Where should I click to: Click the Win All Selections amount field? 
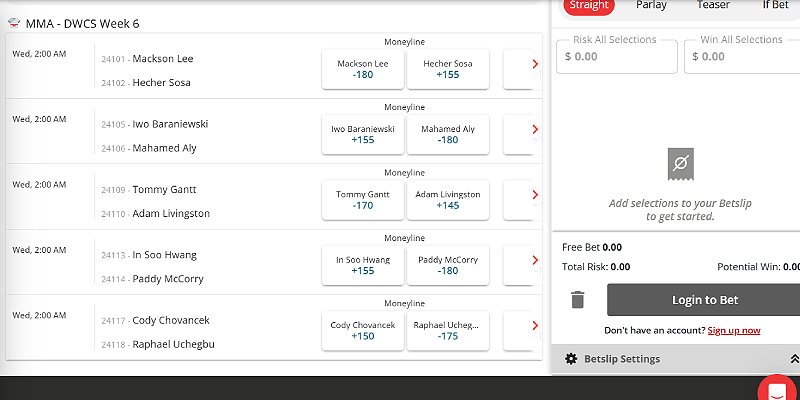[x=741, y=57]
